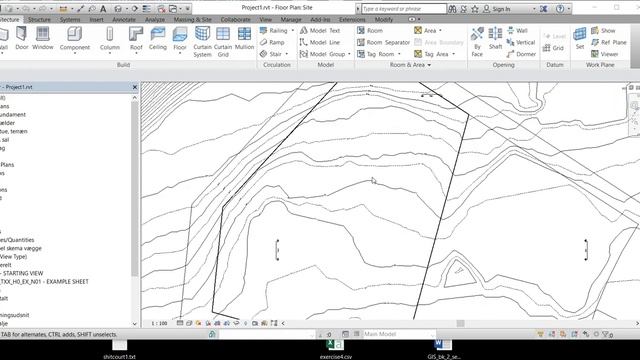
Task: Select the Shaft opening tool
Action: (495, 38)
